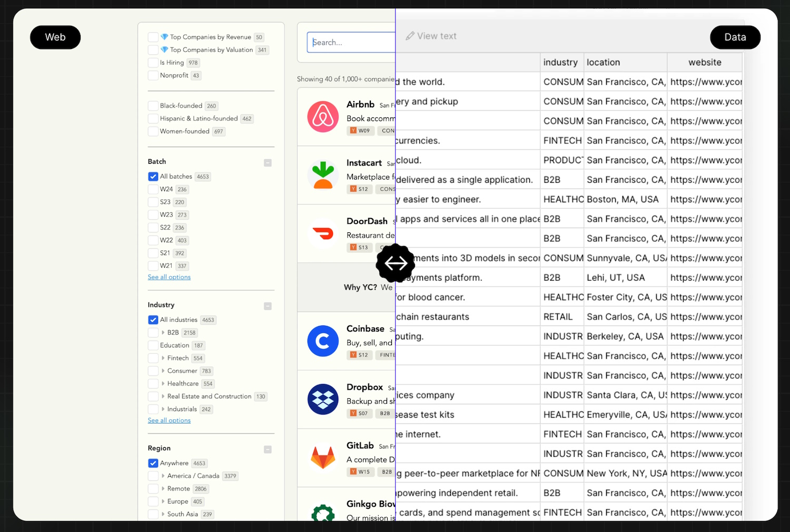Click the GitLab fox logo
Image resolution: width=790 pixels, height=532 pixels.
coord(323,457)
